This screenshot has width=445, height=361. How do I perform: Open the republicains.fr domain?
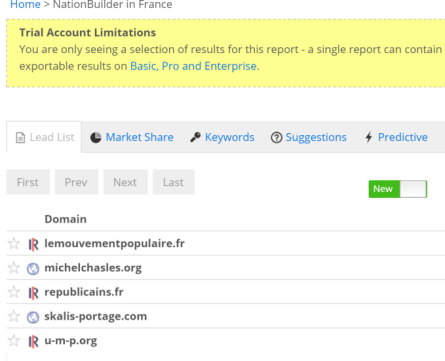coord(84,292)
